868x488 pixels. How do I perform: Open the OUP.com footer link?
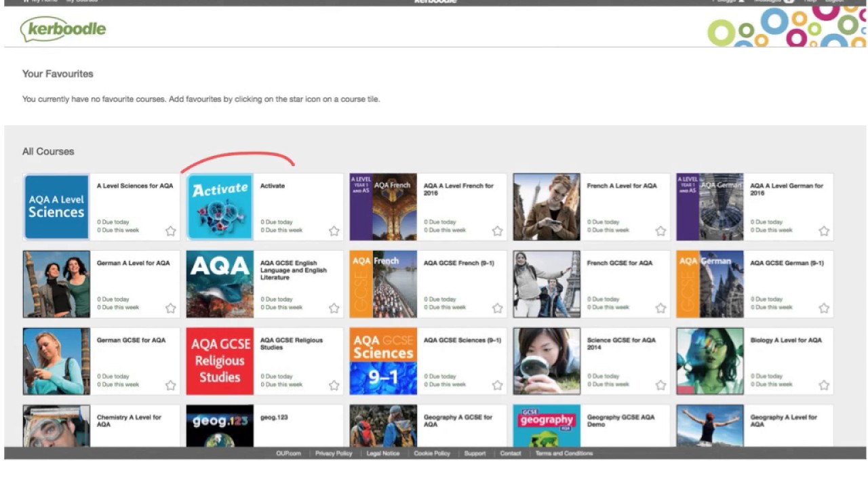coord(288,453)
